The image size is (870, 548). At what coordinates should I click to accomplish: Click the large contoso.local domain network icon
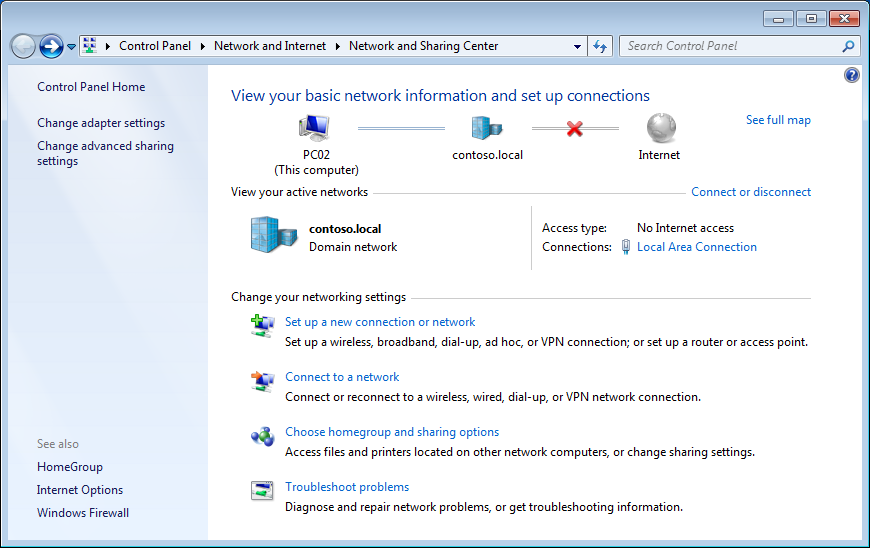273,236
